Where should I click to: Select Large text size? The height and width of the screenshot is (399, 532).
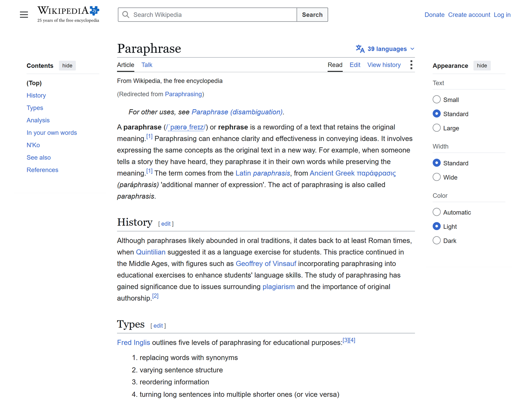[437, 128]
